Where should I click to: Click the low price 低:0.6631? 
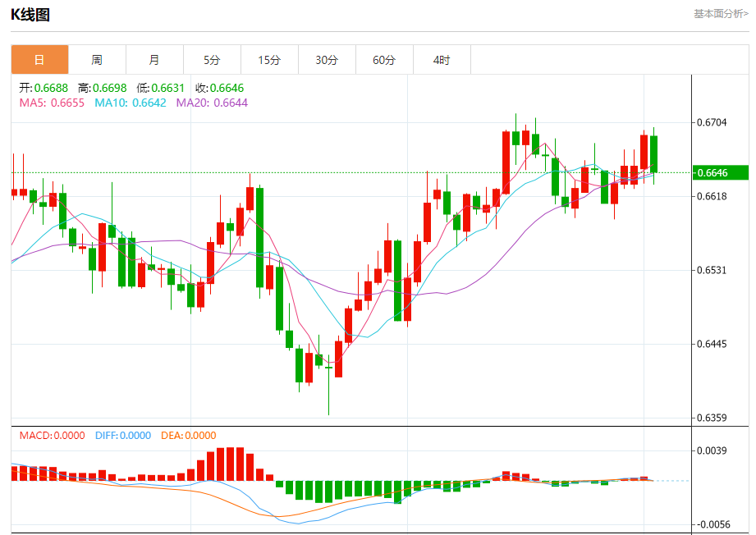click(161, 88)
